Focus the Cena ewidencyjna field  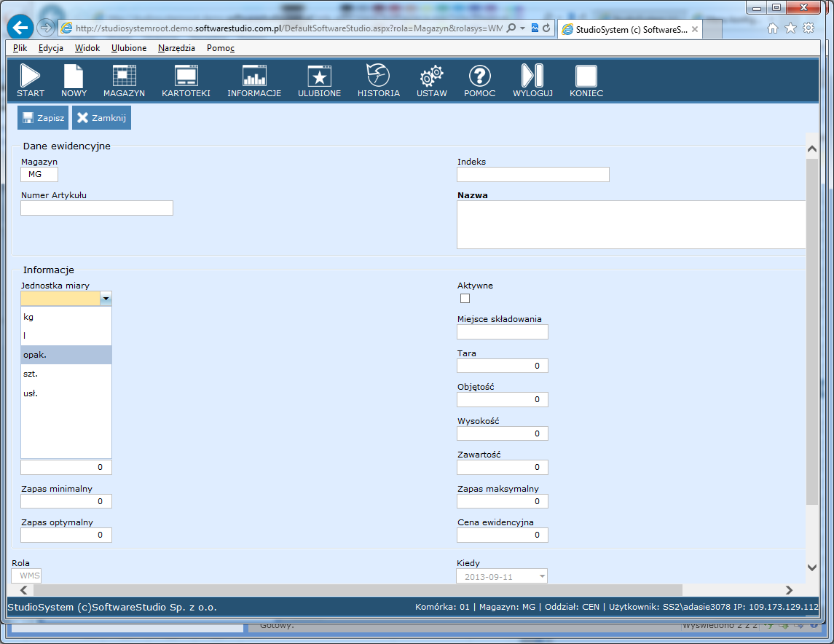point(502,535)
